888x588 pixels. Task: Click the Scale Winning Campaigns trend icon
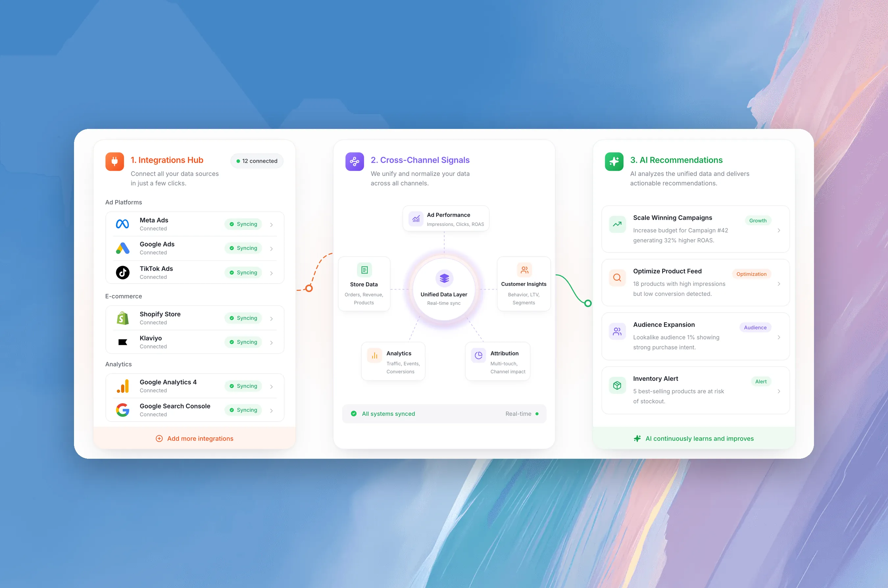pyautogui.click(x=617, y=224)
